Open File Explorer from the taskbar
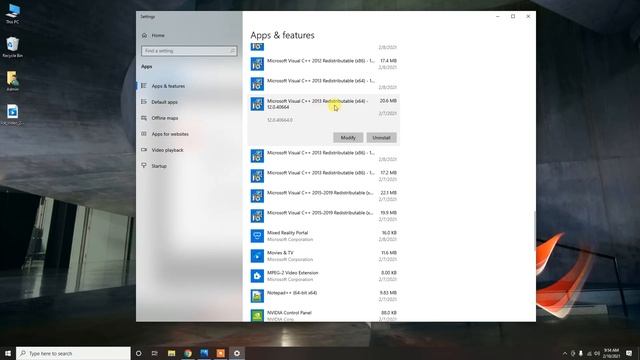 click(171, 353)
